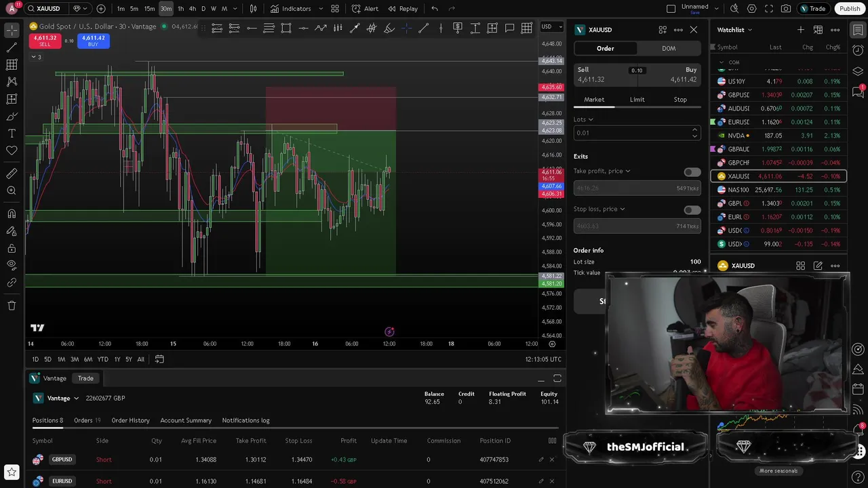Start bar Replay mode
The height and width of the screenshot is (488, 868).
point(402,9)
